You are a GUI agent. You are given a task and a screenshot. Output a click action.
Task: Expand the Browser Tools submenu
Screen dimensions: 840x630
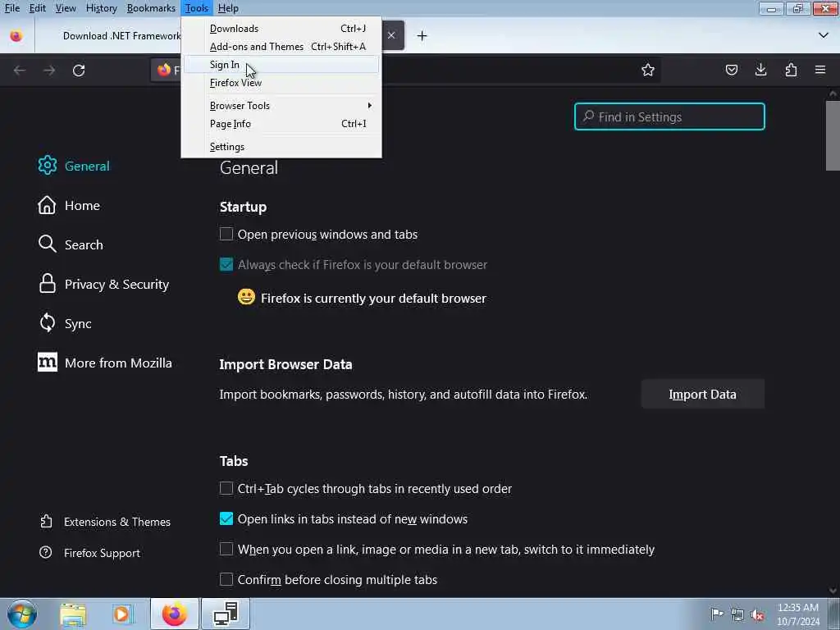(x=281, y=106)
